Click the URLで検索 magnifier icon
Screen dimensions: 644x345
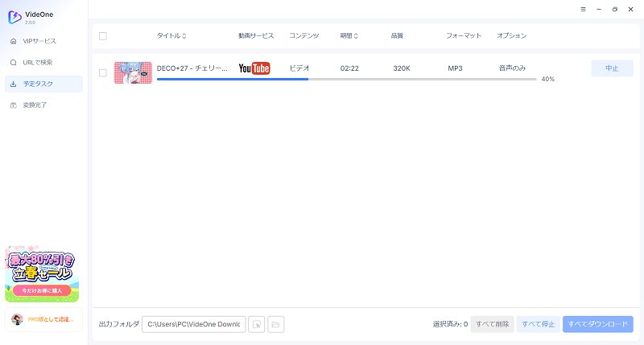(14, 62)
